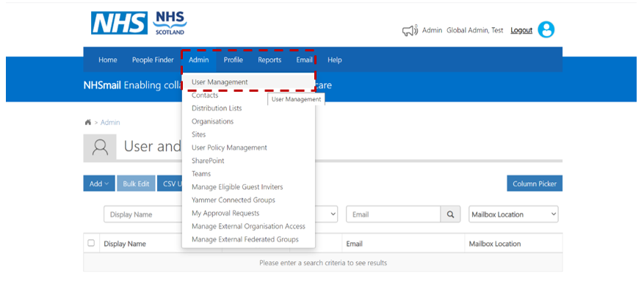Click the Display Name column header
The height and width of the screenshot is (284, 644).
[125, 244]
